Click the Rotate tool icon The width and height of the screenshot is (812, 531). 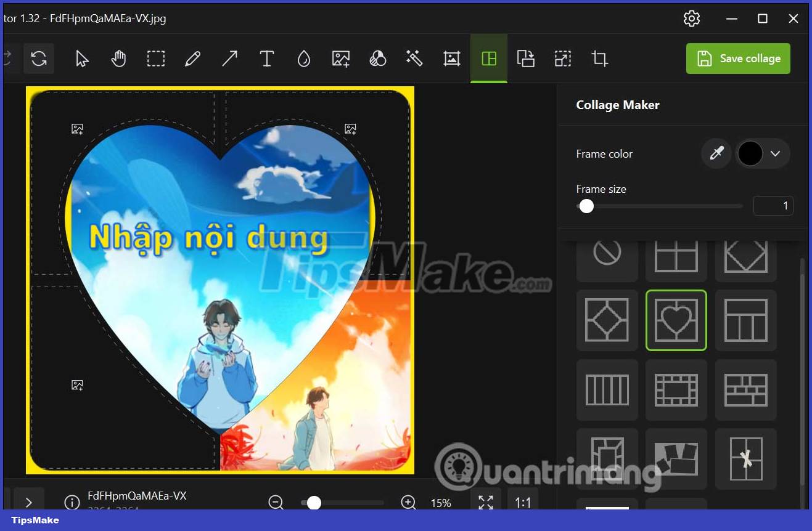coord(39,59)
